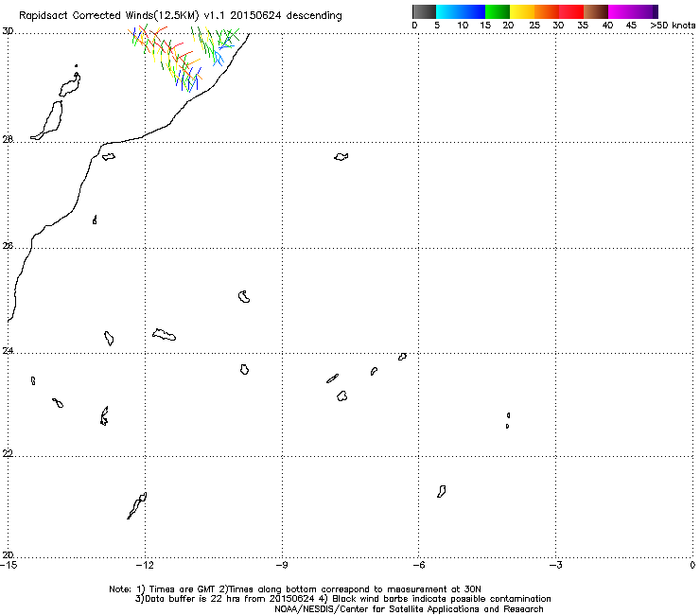The height and width of the screenshot is (615, 700).
Task: Click the '0' longitude axis label at right
Action: point(692,565)
